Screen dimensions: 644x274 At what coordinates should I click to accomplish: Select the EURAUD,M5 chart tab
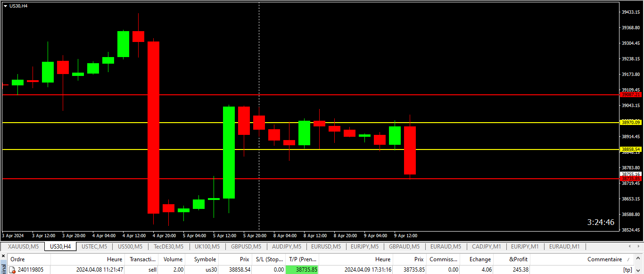click(446, 246)
